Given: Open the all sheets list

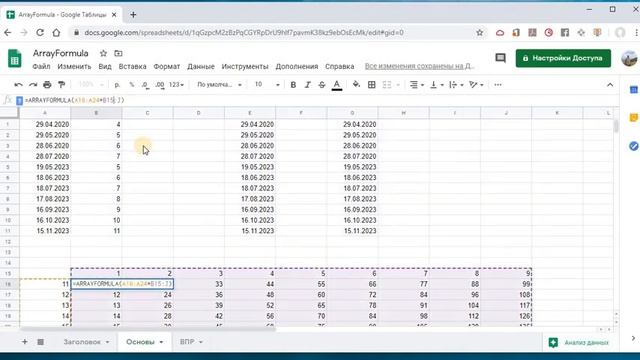Looking at the screenshot, I should 40,342.
